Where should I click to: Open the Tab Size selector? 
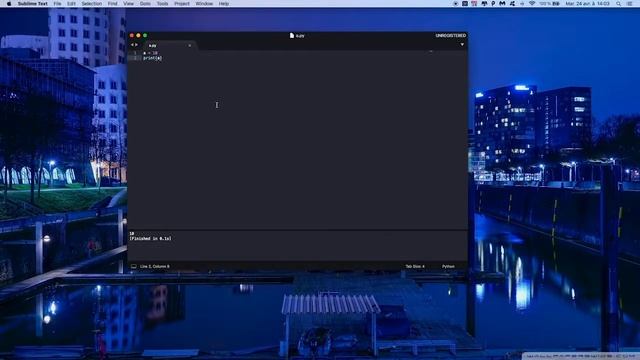[415, 266]
